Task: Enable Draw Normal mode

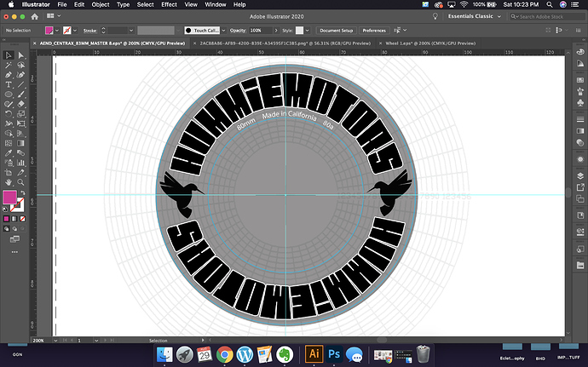Action: click(x=6, y=228)
